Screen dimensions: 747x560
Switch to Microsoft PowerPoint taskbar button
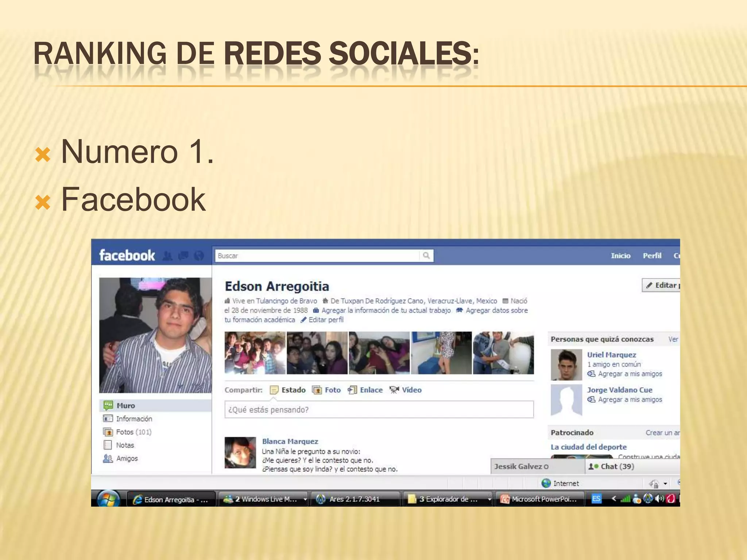coord(540,499)
